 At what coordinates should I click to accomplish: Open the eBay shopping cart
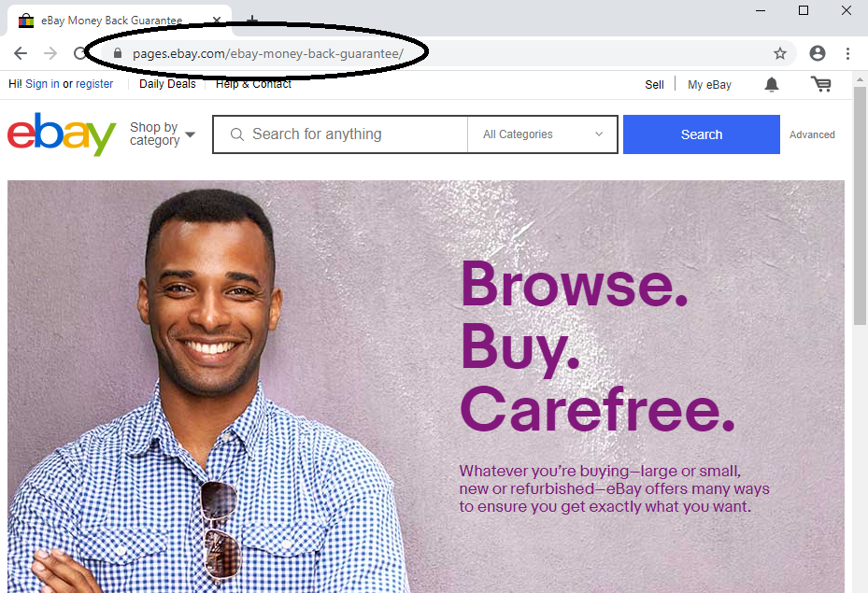click(821, 84)
